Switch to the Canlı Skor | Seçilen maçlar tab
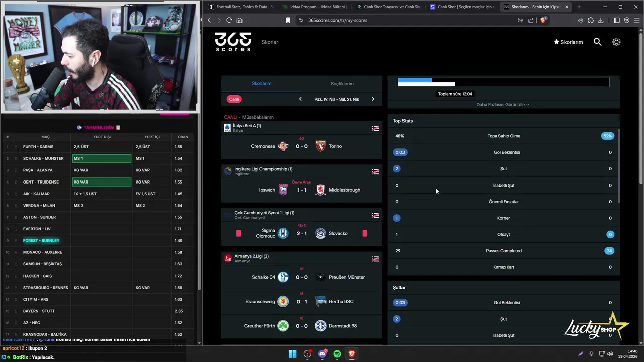 tap(461, 7)
